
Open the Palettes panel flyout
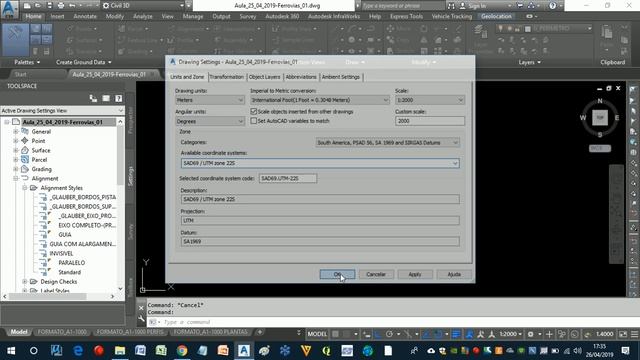(x=27, y=62)
